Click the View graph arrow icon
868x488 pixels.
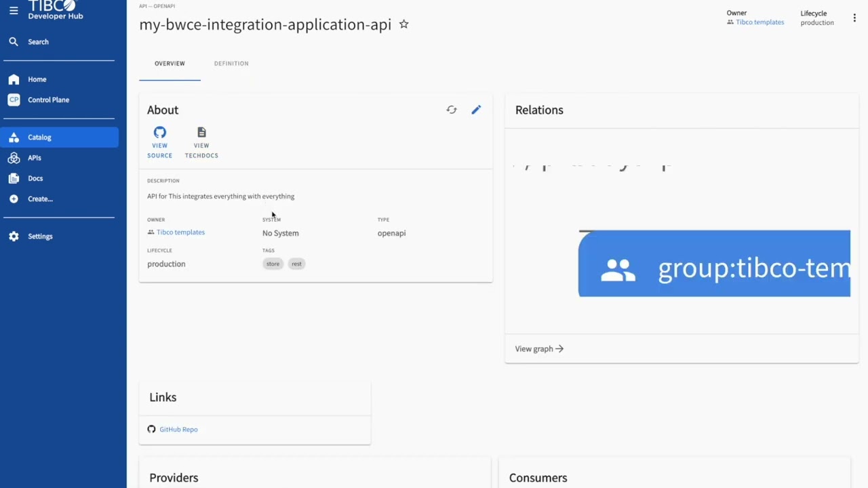(559, 349)
